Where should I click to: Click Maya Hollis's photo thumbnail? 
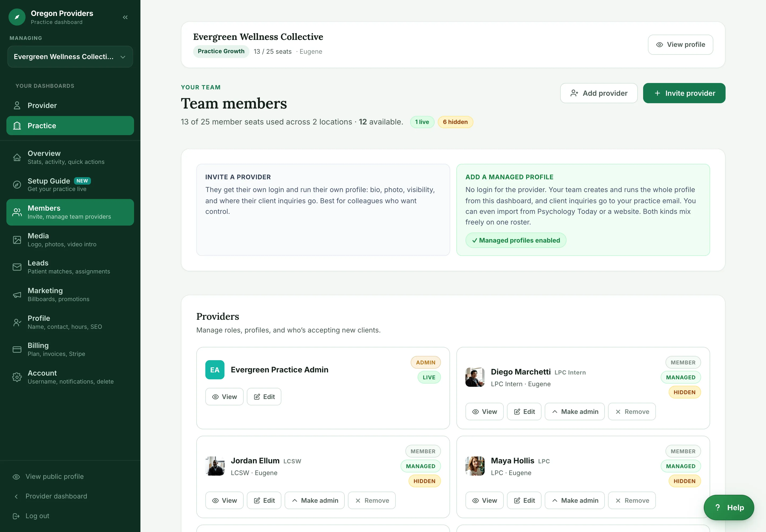coord(475,466)
